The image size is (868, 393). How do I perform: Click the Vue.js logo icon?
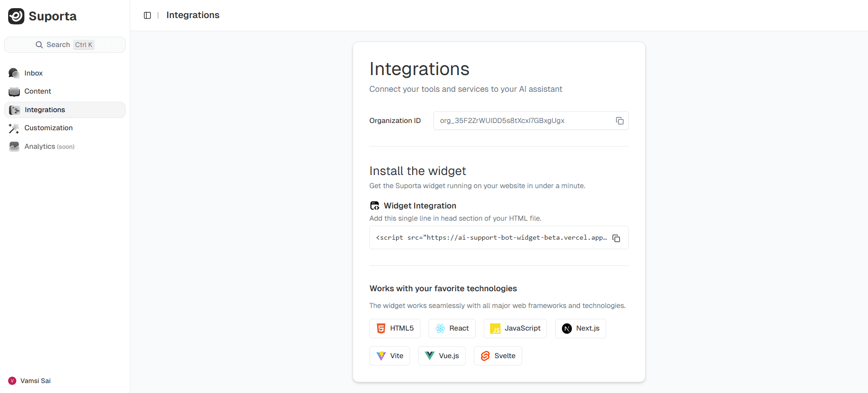(x=430, y=356)
